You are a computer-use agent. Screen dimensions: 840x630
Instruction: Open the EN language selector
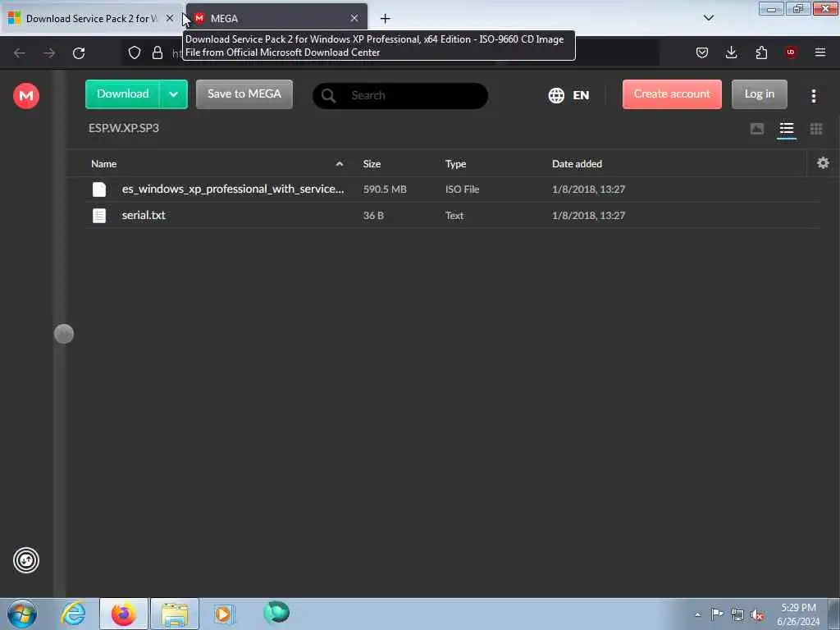pyautogui.click(x=569, y=95)
